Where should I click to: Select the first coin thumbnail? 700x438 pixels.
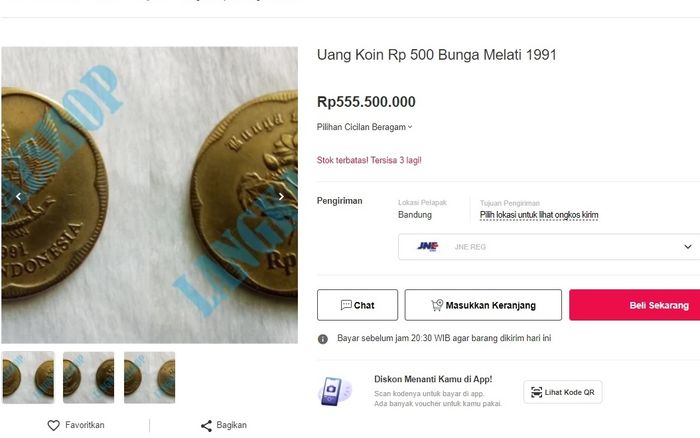click(28, 377)
